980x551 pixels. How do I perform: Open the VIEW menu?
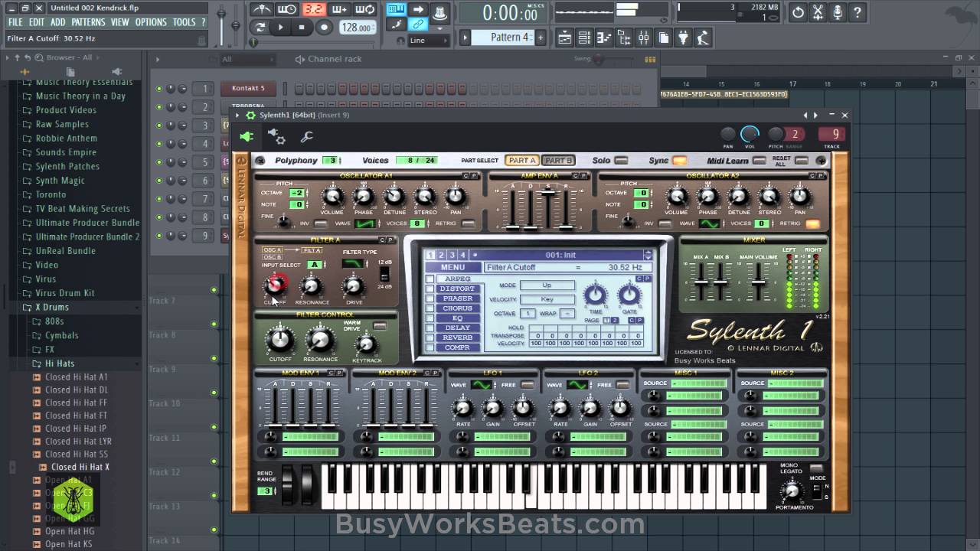pyautogui.click(x=120, y=22)
